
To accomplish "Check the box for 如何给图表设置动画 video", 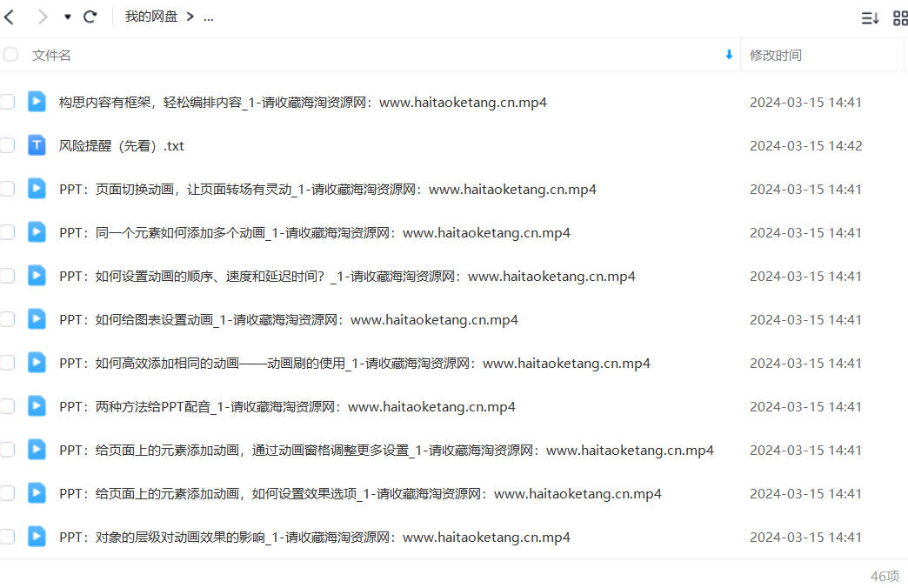I will [7, 319].
